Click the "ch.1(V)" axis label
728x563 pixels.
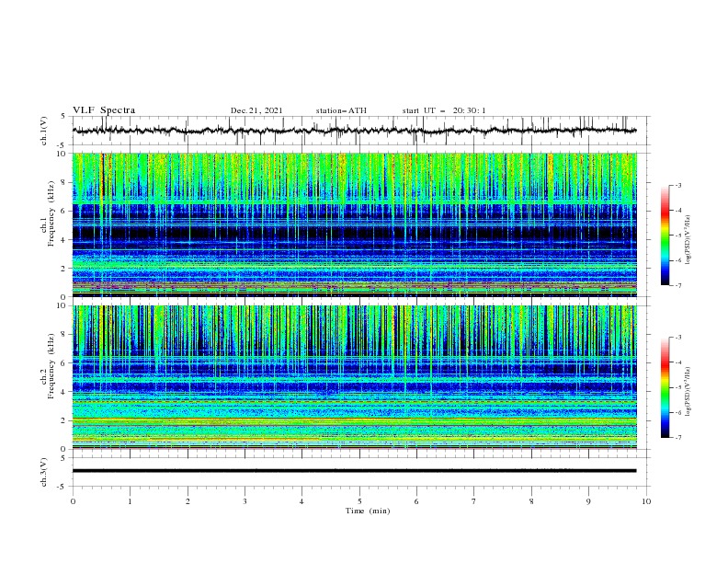pyautogui.click(x=44, y=131)
